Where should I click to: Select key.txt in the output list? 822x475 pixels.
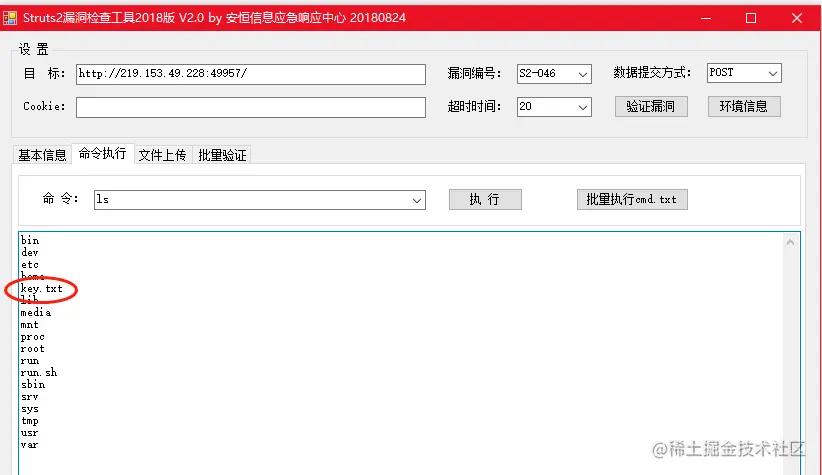(41, 289)
